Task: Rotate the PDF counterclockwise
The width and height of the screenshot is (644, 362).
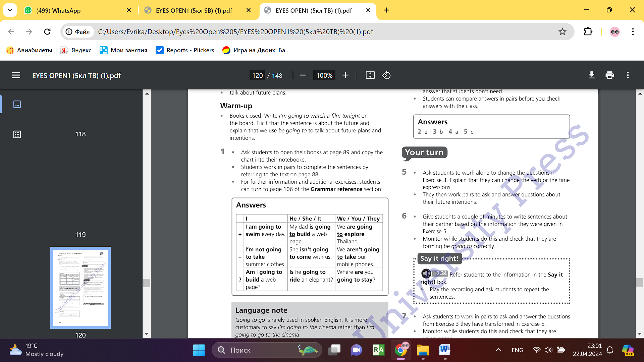Action: click(x=386, y=75)
